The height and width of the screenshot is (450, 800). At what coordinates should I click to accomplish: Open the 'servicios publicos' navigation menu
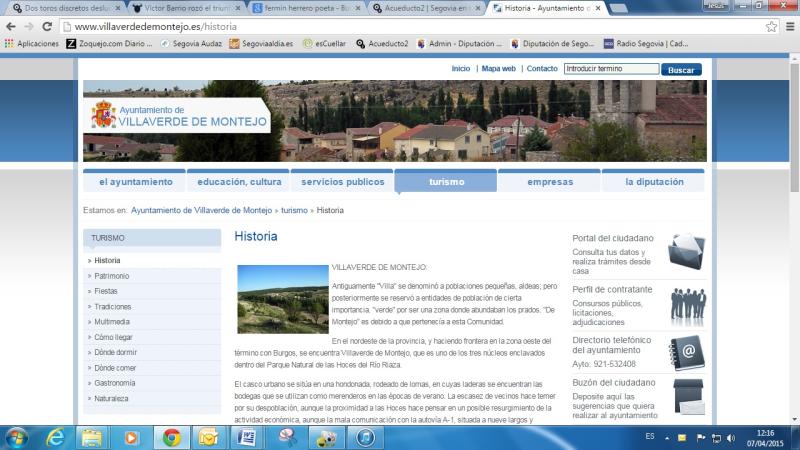(x=342, y=182)
